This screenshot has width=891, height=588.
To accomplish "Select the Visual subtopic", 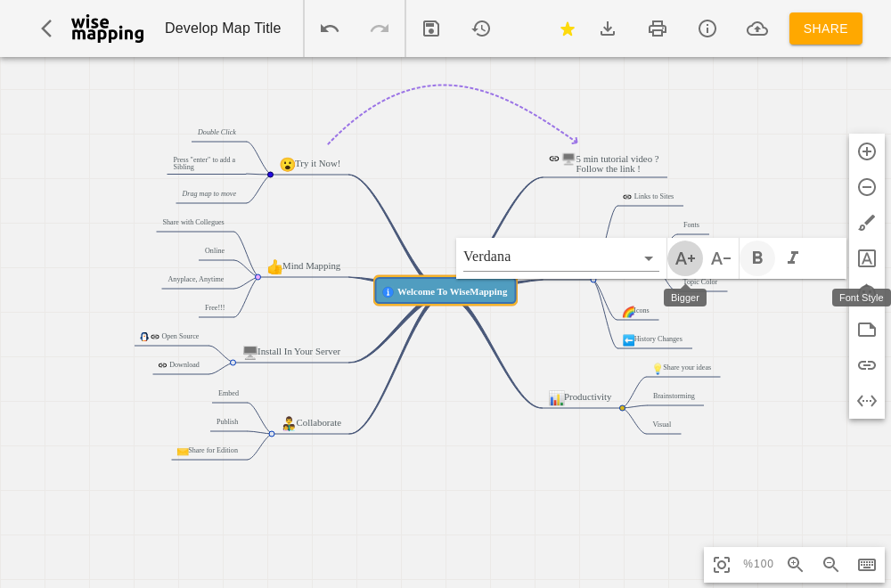I will (662, 424).
